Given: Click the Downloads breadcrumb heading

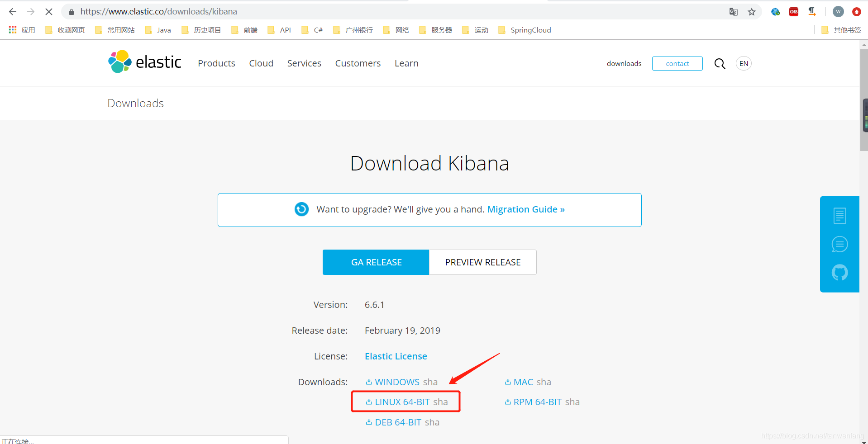Looking at the screenshot, I should point(135,104).
